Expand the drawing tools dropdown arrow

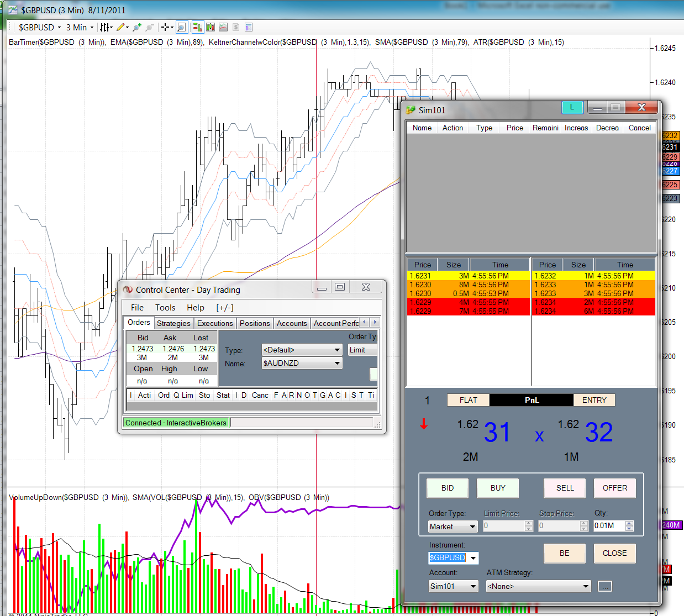pyautogui.click(x=128, y=27)
